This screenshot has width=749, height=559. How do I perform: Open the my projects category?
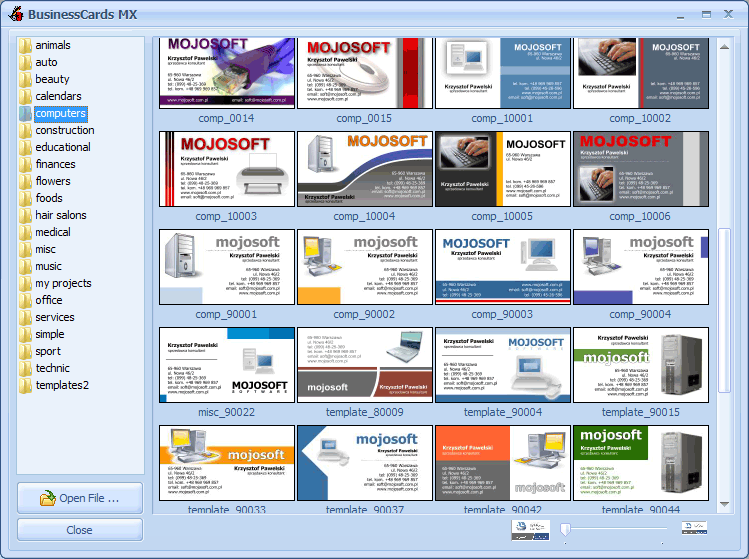tap(63, 283)
